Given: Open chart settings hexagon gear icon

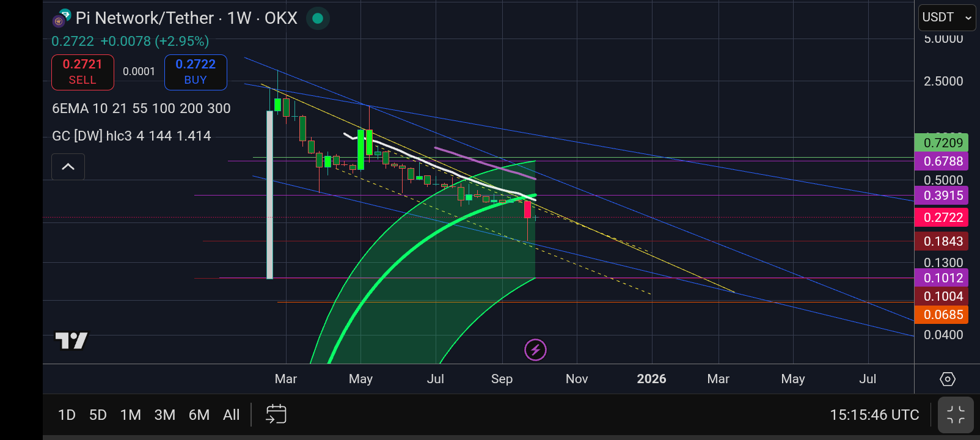Looking at the screenshot, I should [x=947, y=379].
